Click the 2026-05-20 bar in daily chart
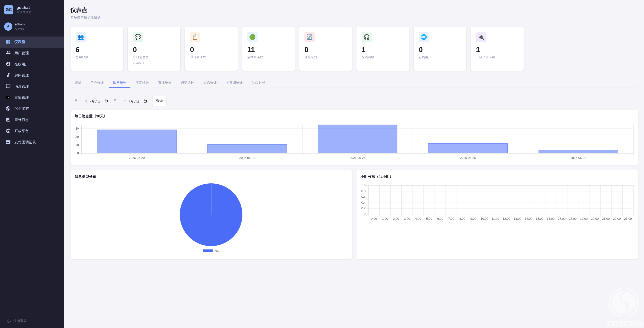Screen dimensions: 644x328 pyautogui.click(x=137, y=142)
